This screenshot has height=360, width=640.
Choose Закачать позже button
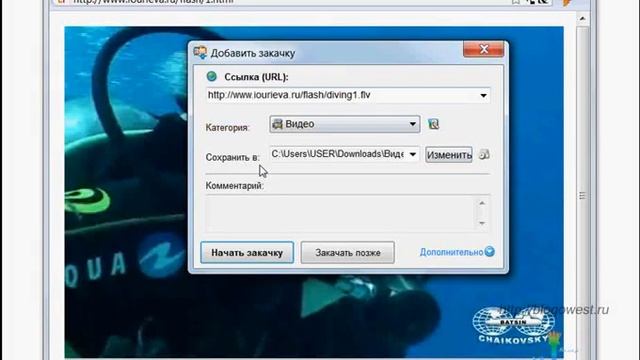(348, 253)
